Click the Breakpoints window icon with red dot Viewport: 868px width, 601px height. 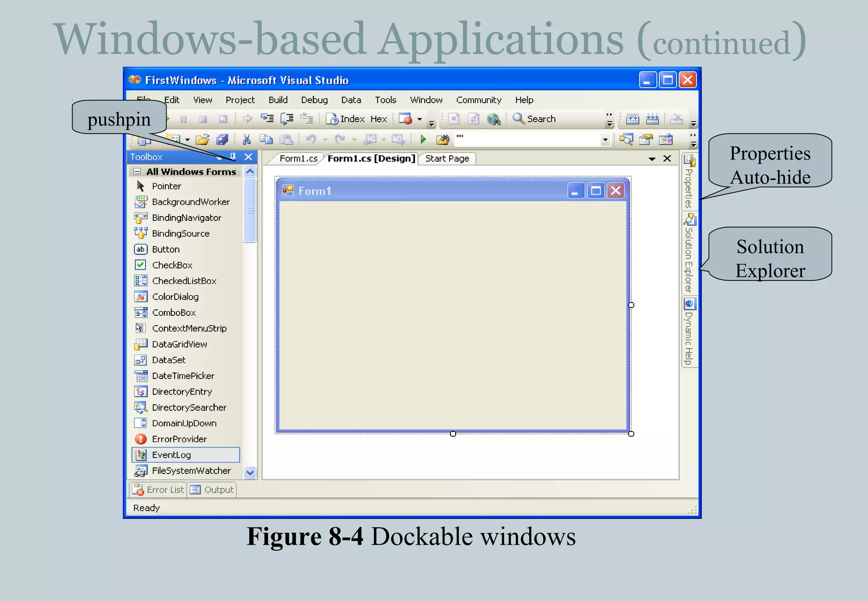(x=405, y=118)
